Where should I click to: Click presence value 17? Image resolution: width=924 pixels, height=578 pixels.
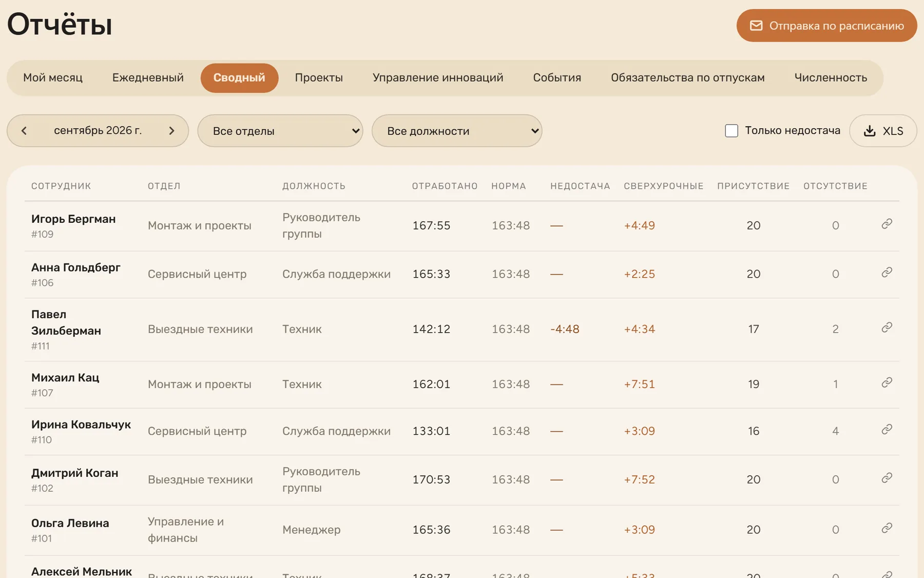754,329
